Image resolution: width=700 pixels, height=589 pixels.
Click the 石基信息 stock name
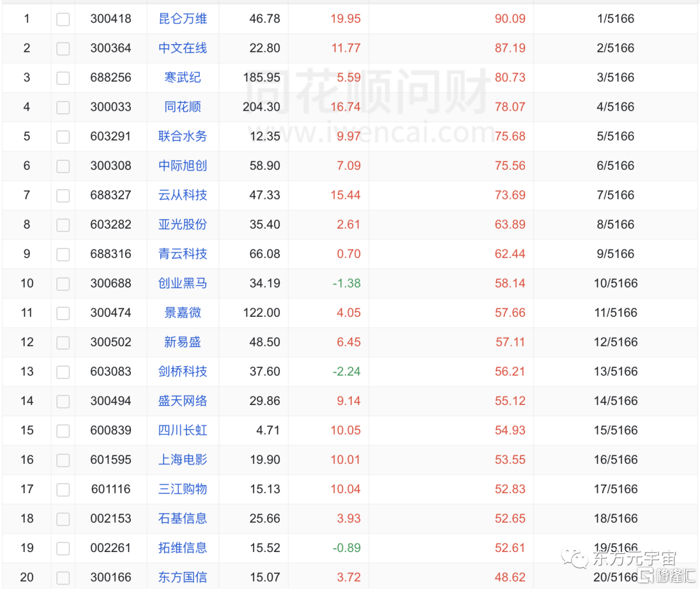click(183, 520)
